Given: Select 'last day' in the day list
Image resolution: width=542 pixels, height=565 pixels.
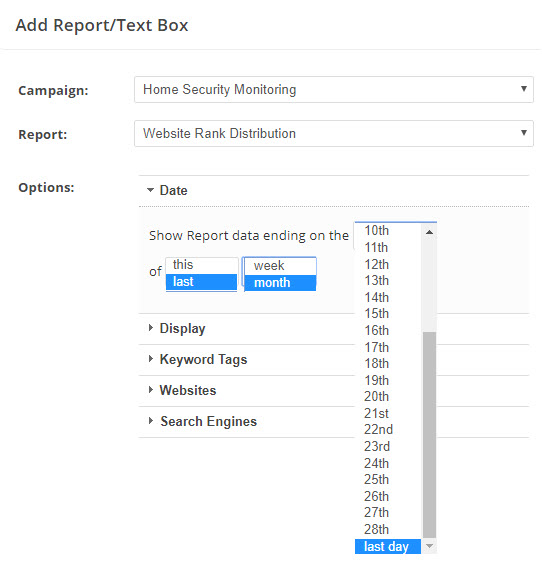Looking at the screenshot, I should click(388, 546).
